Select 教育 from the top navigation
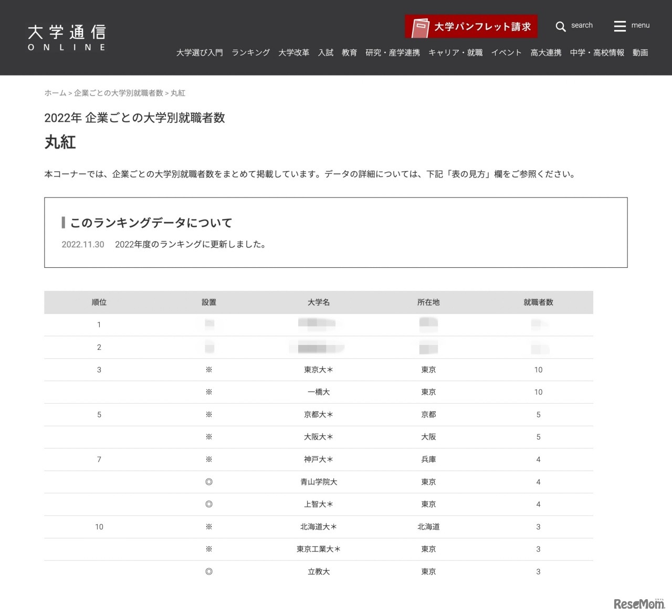672x616 pixels. click(349, 53)
